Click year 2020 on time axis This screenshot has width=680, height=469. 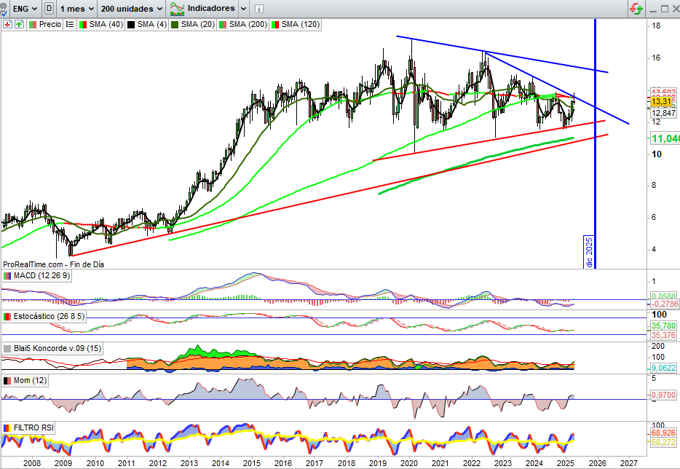(x=409, y=463)
